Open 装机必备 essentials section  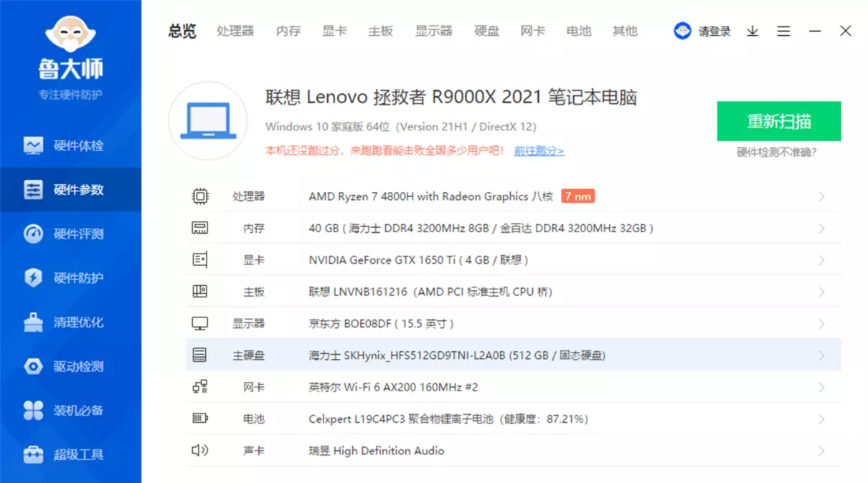[x=70, y=411]
